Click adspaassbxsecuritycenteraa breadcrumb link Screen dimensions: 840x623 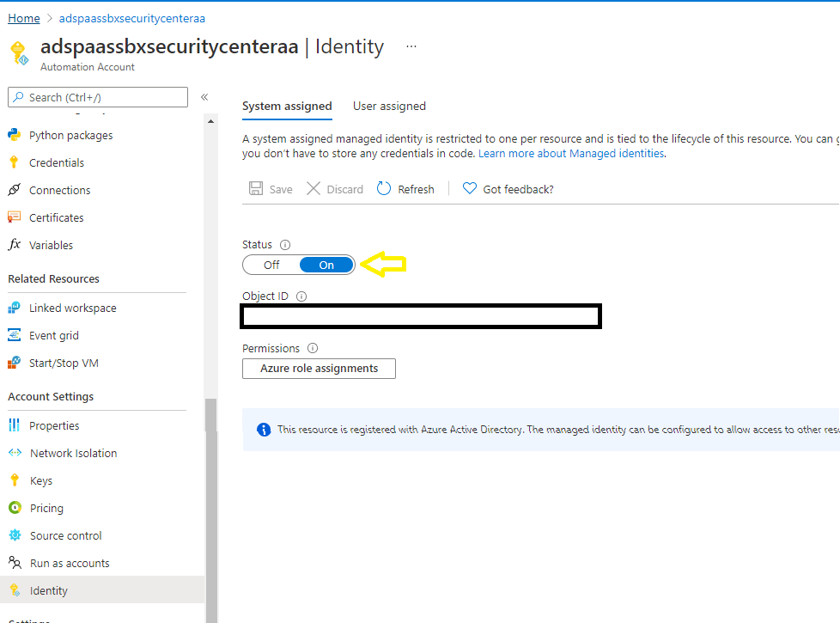(131, 18)
